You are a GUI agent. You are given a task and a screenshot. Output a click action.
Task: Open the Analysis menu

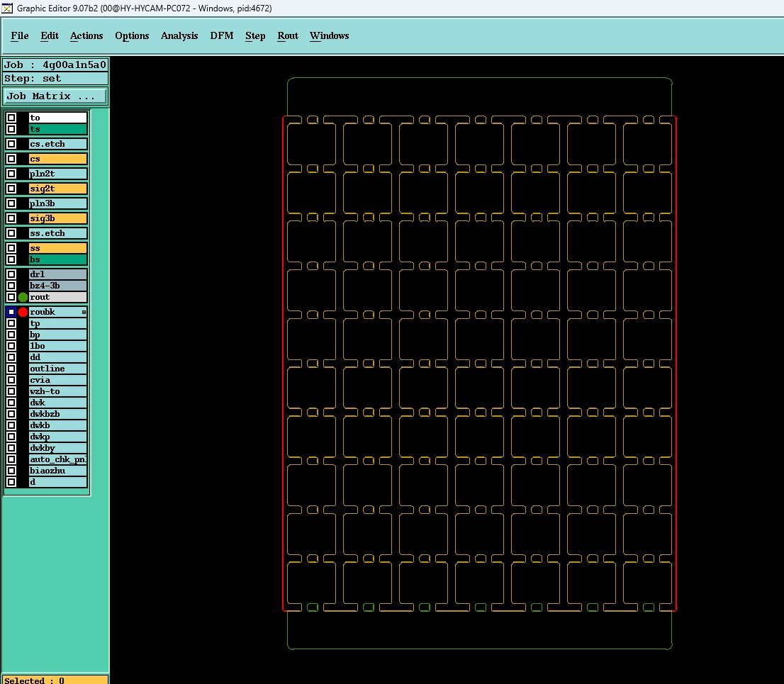tap(179, 36)
